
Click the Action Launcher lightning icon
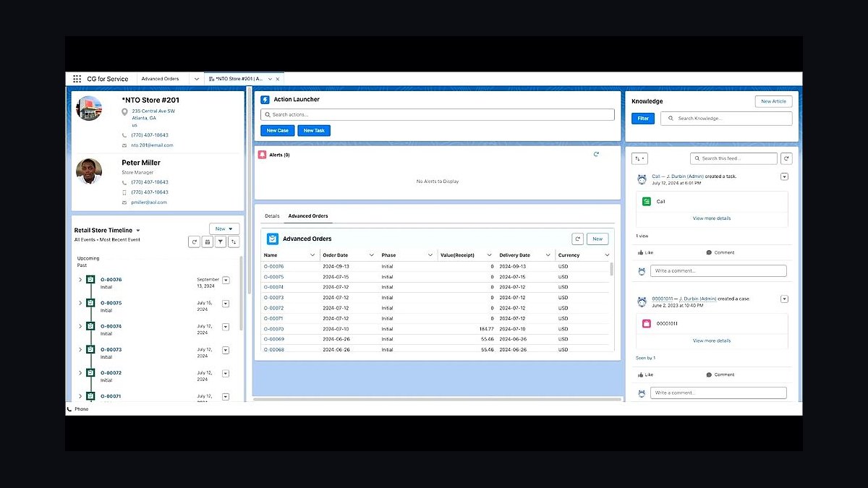coord(265,100)
